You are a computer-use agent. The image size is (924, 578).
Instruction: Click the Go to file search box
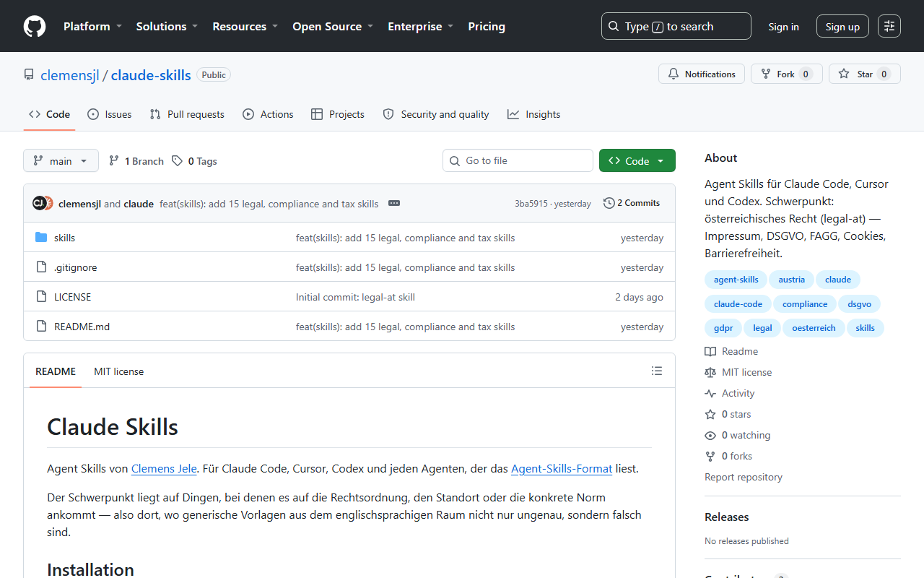pos(518,160)
